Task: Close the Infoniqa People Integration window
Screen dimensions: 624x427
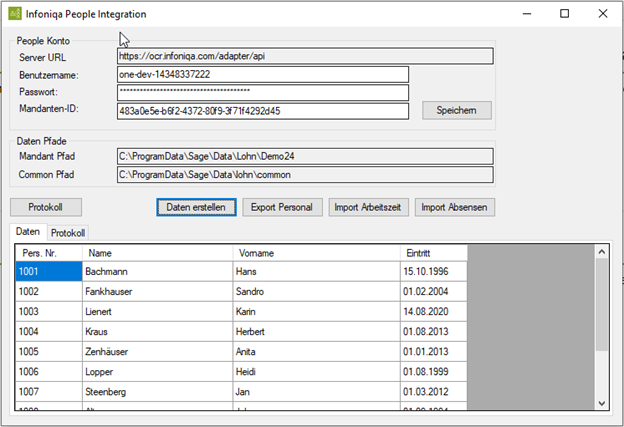Action: pos(603,14)
